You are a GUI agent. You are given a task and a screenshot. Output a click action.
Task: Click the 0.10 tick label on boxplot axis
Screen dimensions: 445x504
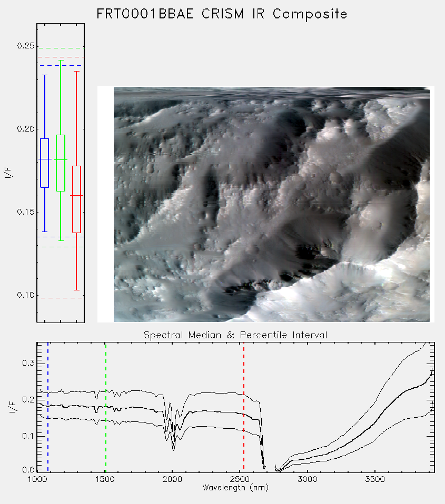pos(26,295)
